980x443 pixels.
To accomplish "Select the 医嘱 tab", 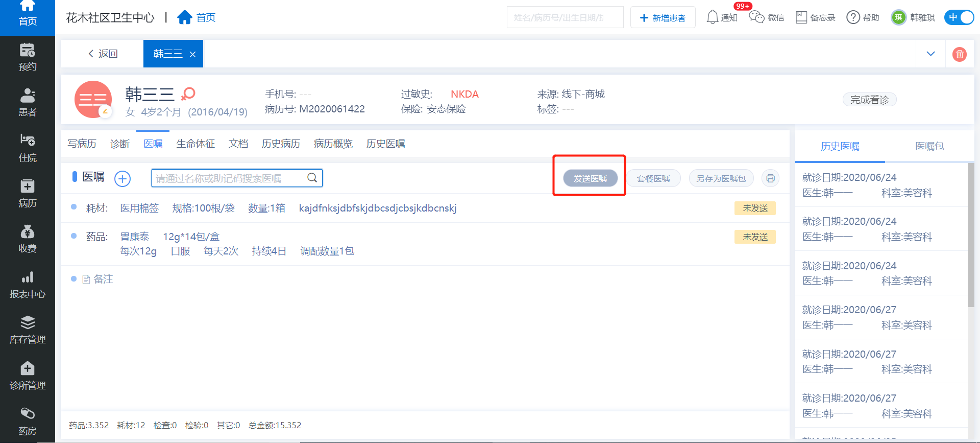I will coord(153,144).
